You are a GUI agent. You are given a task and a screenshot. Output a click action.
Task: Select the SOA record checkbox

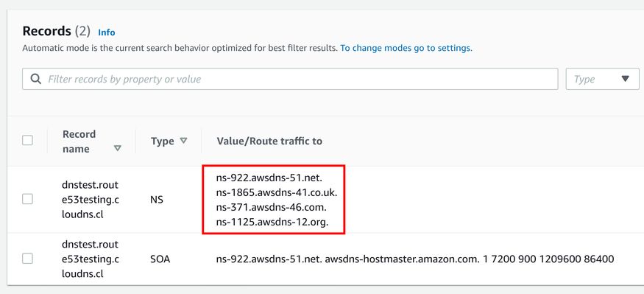[27, 259]
